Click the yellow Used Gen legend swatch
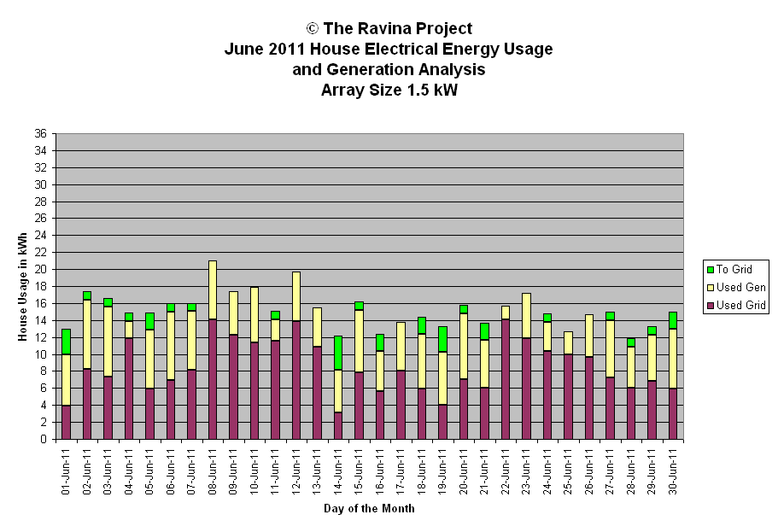Screen dimensions: 778x532 click(x=710, y=287)
